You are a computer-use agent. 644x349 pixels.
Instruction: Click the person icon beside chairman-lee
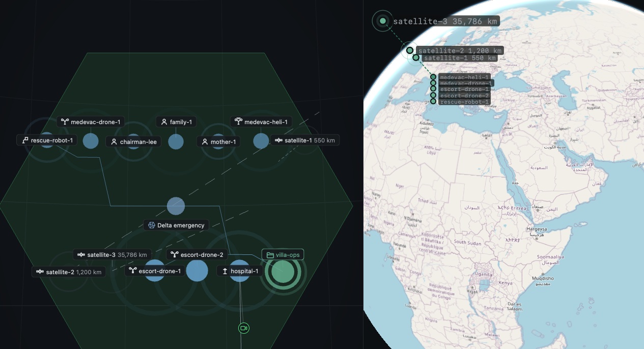[x=114, y=142]
